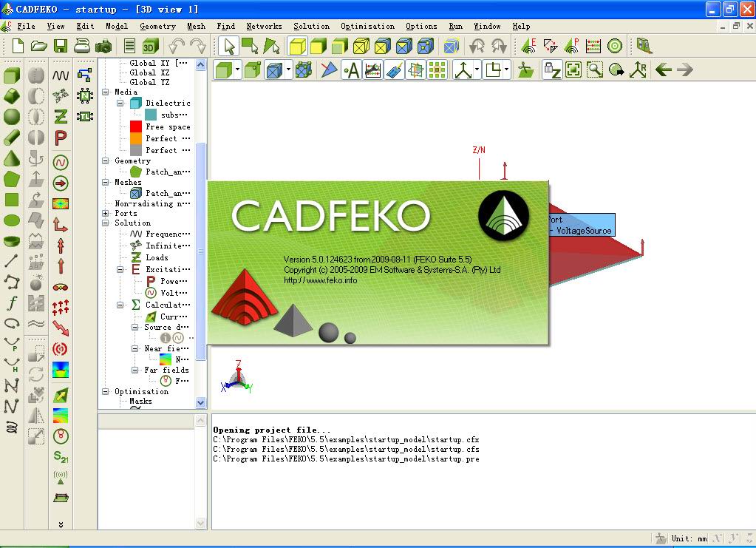Select the Global XZ tree item

point(149,72)
